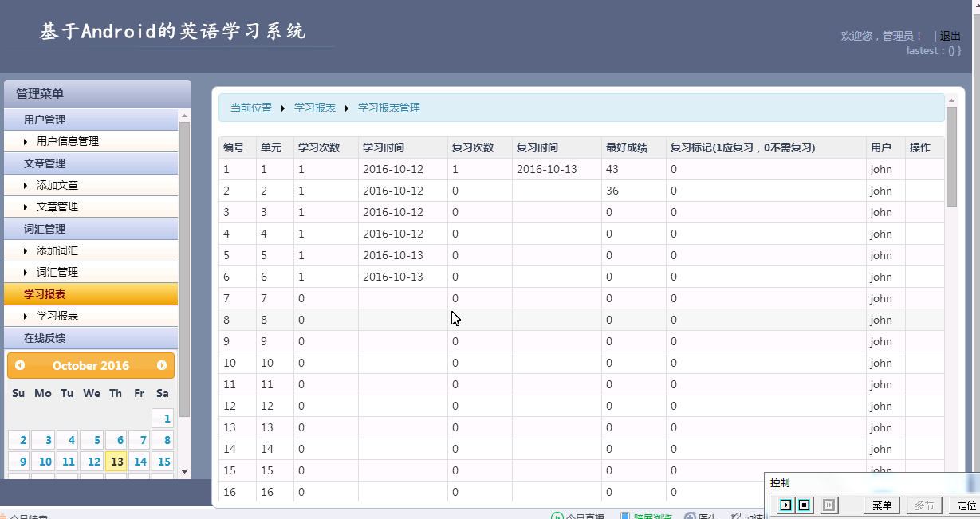The height and width of the screenshot is (519, 980).
Task: Go to previous month in calendar
Action: pos(20,365)
